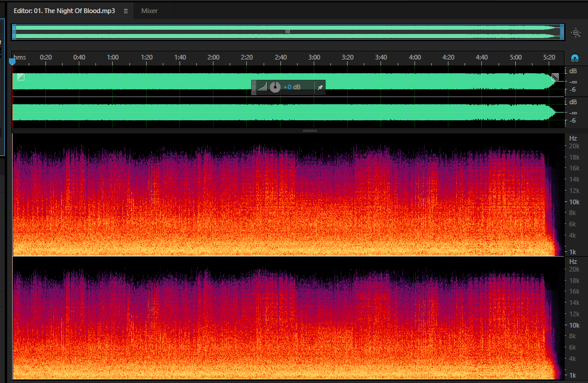Grab the HUD drag grip handle
This screenshot has height=383, width=588.
[253, 87]
